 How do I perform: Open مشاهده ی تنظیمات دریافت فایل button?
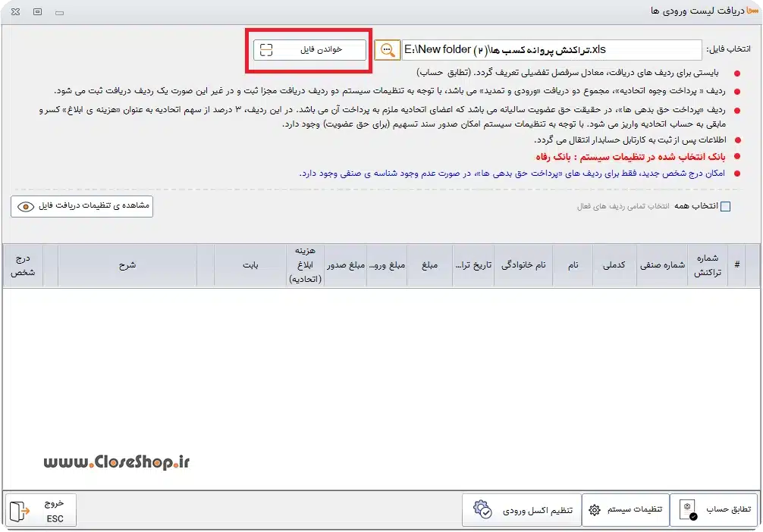(x=82, y=206)
